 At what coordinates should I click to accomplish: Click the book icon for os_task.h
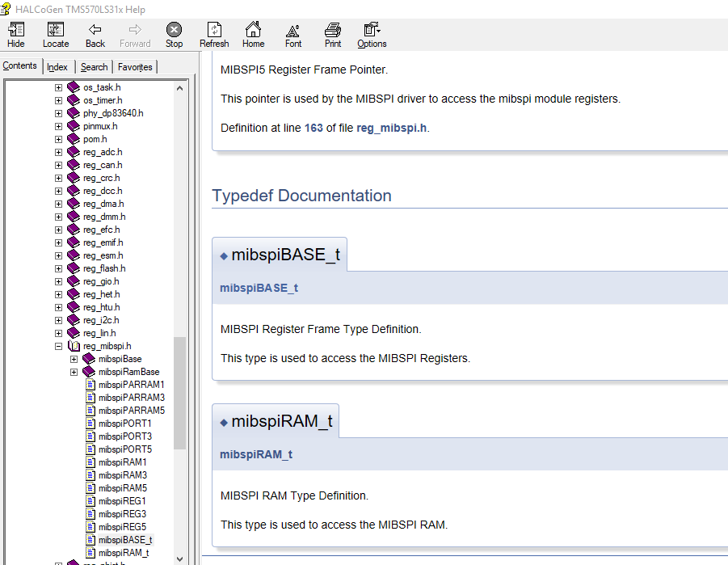click(x=74, y=87)
